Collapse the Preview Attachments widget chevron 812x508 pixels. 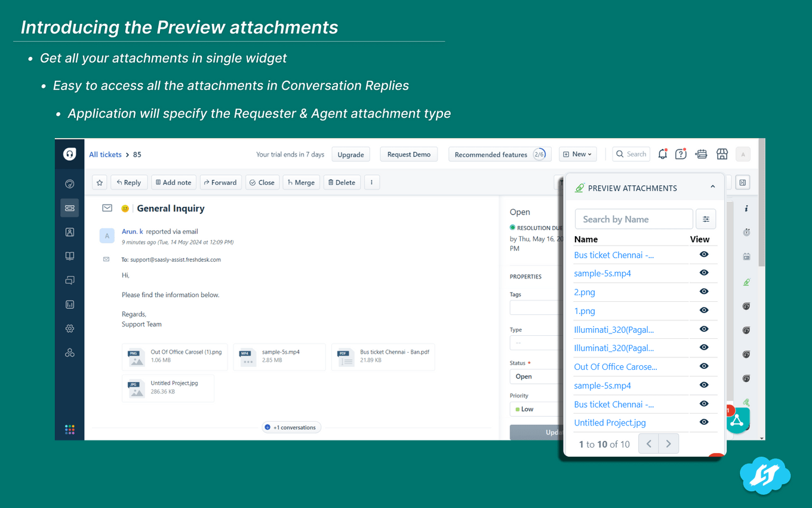(x=713, y=186)
